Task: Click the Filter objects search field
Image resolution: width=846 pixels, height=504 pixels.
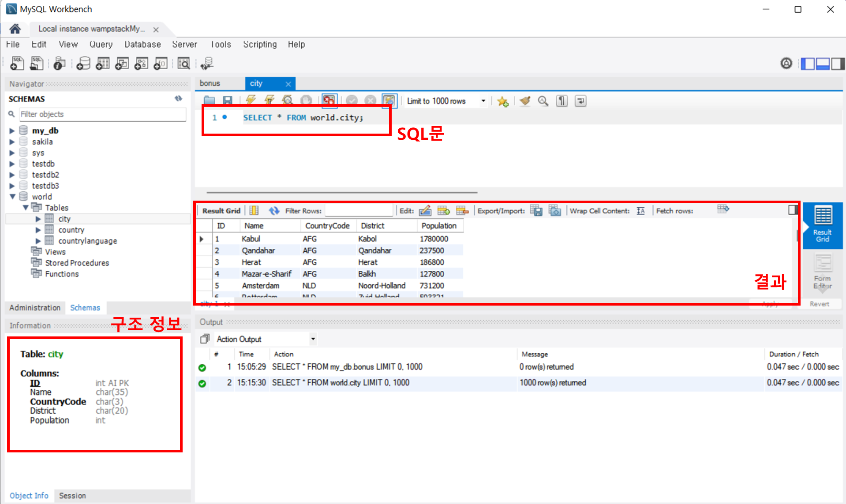Action: 103,114
